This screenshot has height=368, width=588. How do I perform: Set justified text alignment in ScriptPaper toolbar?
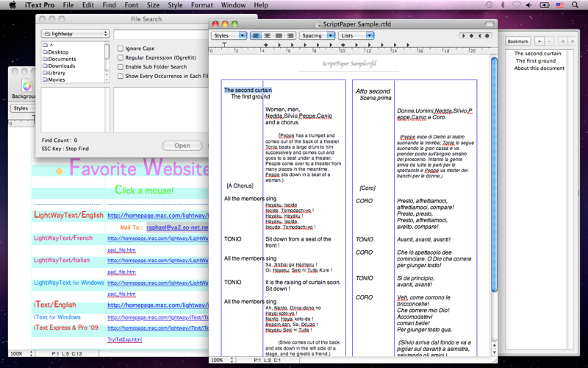[x=279, y=35]
